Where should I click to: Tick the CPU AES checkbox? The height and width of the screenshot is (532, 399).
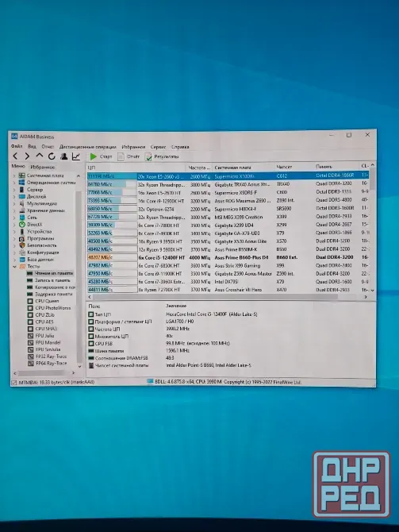click(x=30, y=322)
